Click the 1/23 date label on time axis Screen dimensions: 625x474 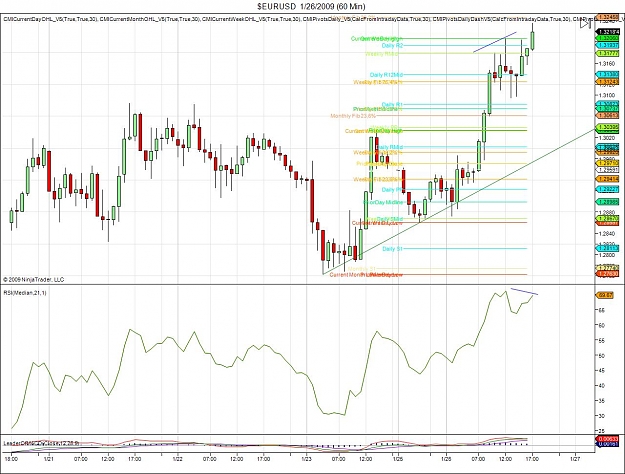tap(307, 459)
